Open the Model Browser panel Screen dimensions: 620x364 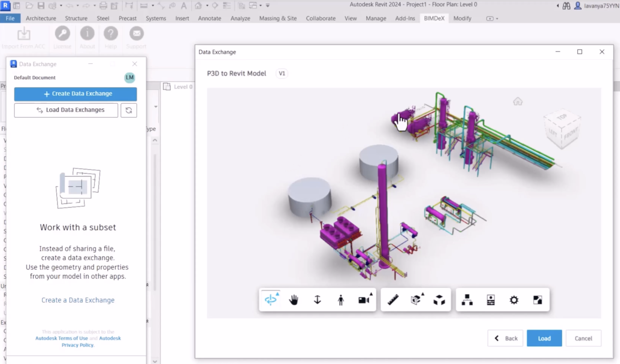click(467, 300)
